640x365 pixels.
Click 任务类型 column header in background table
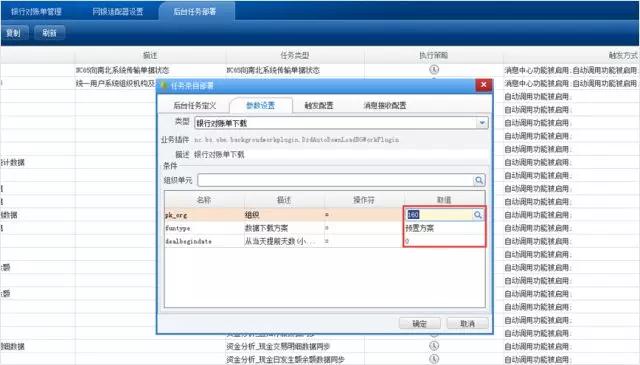click(x=295, y=55)
